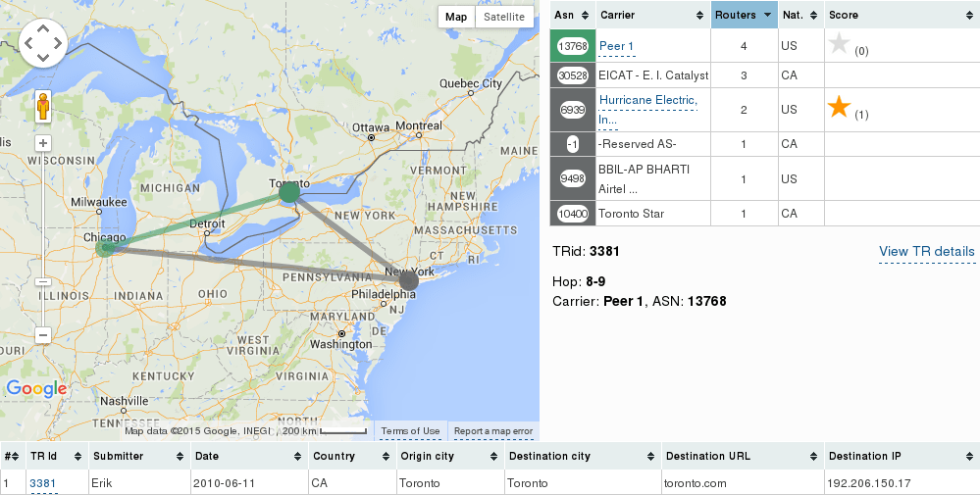This screenshot has width=980, height=495.
Task: Open Terms of Use link
Action: pos(410,430)
